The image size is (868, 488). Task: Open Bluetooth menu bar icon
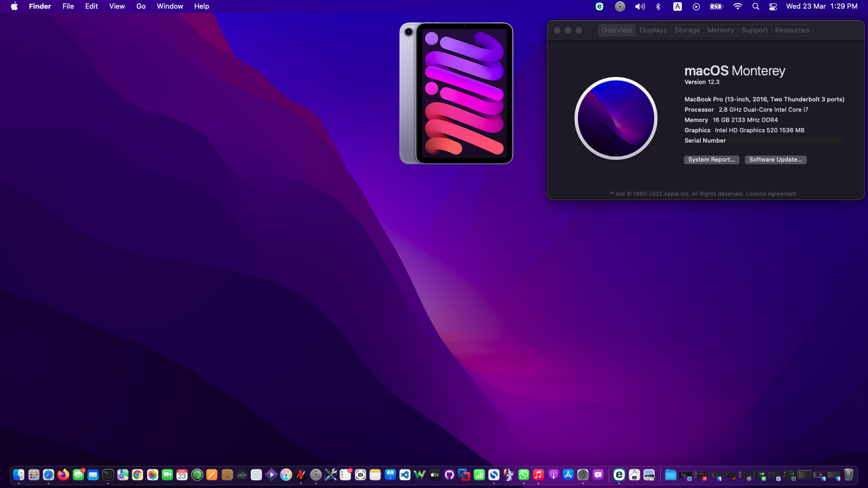pos(658,7)
